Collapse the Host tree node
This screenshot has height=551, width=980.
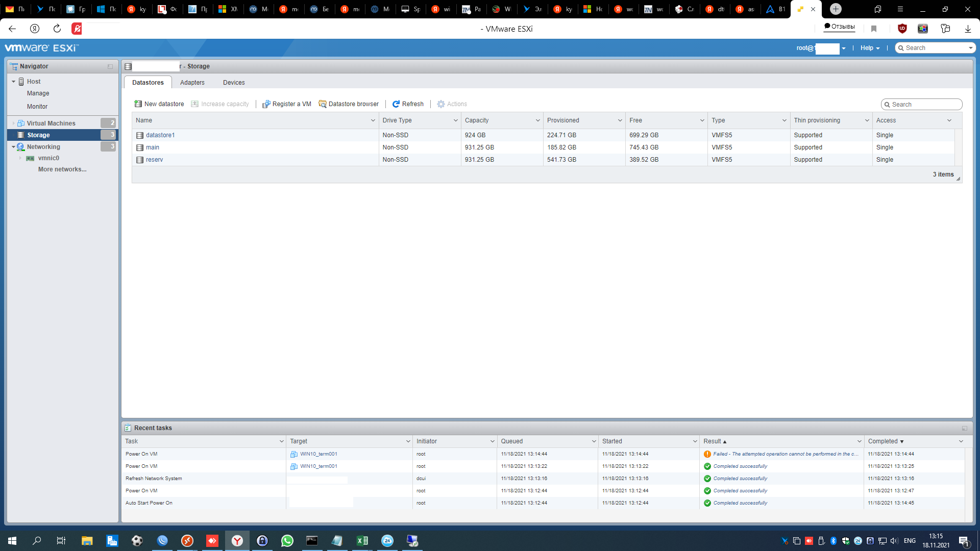tap(14, 82)
